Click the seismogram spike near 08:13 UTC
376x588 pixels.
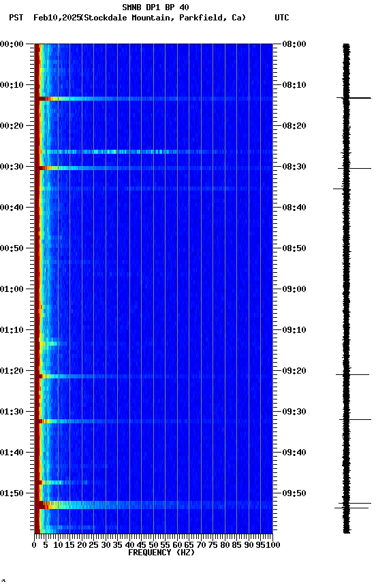(x=354, y=98)
